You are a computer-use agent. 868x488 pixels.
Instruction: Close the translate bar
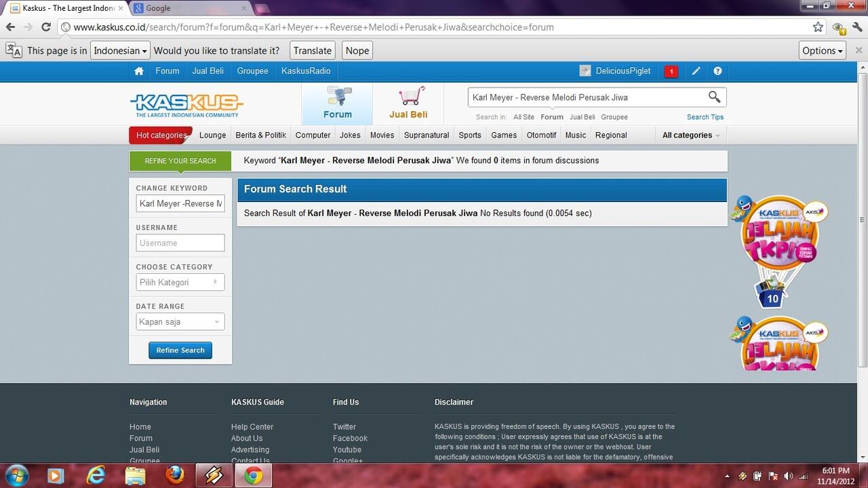[x=859, y=51]
